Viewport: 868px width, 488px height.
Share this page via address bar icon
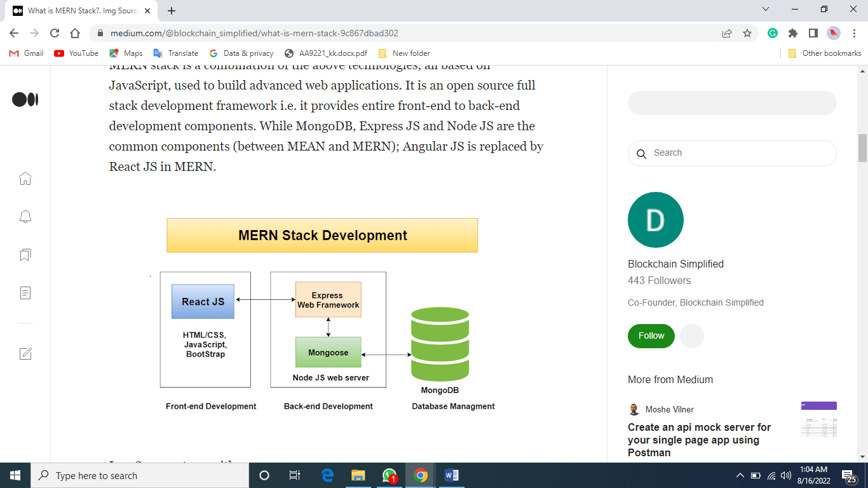[x=727, y=33]
